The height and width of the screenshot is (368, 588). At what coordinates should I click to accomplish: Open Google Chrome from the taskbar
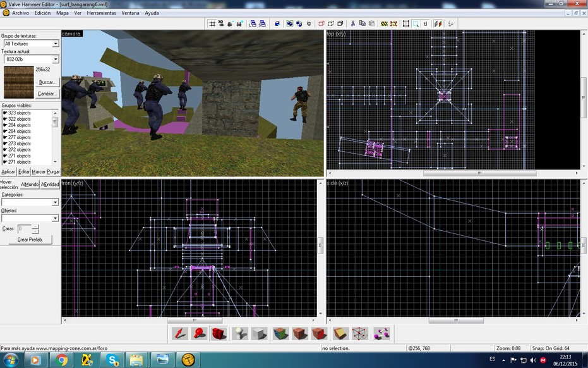pyautogui.click(x=61, y=360)
